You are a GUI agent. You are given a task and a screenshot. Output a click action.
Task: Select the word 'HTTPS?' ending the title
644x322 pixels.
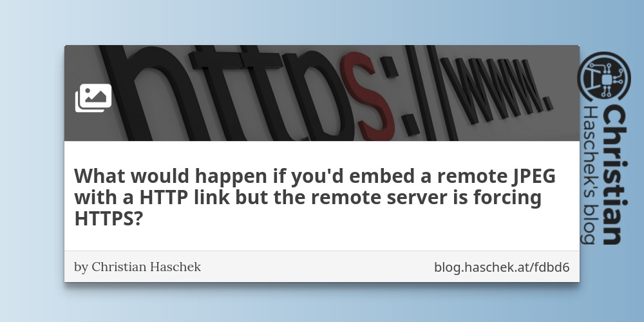pos(108,218)
